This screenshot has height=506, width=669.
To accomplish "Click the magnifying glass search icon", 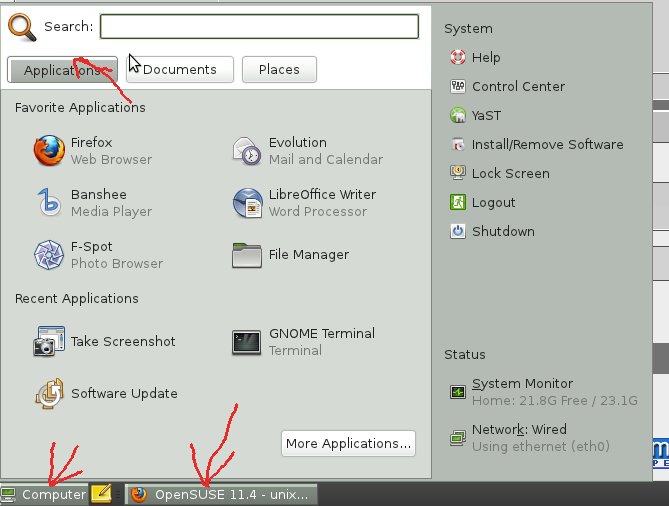I will pos(23,27).
